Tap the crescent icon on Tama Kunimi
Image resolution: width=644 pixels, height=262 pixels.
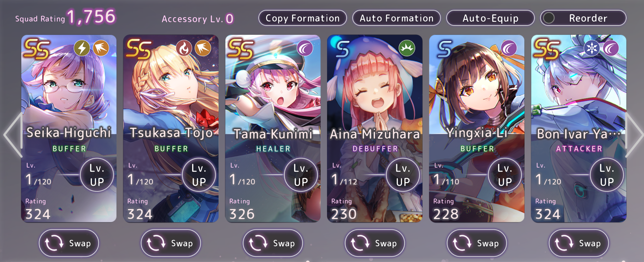(x=305, y=48)
